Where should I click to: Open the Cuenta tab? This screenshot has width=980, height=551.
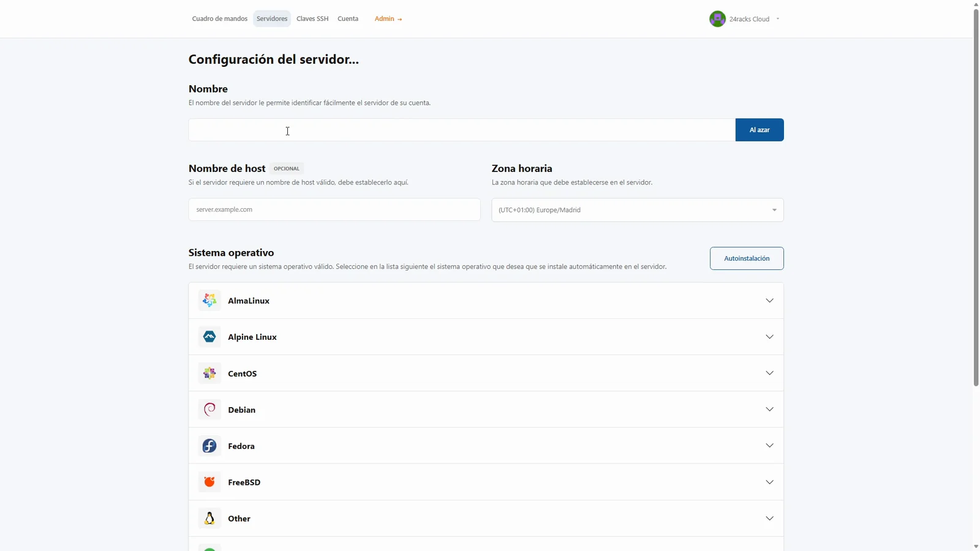(348, 19)
